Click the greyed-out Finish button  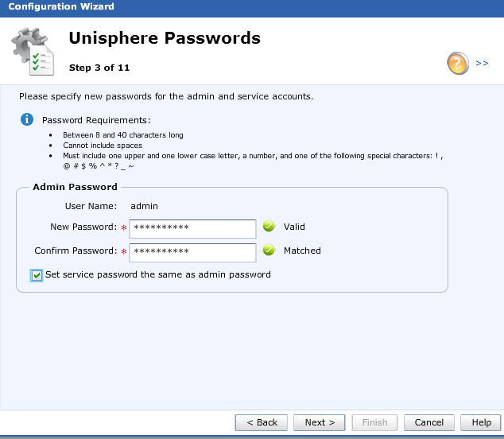[x=374, y=422]
